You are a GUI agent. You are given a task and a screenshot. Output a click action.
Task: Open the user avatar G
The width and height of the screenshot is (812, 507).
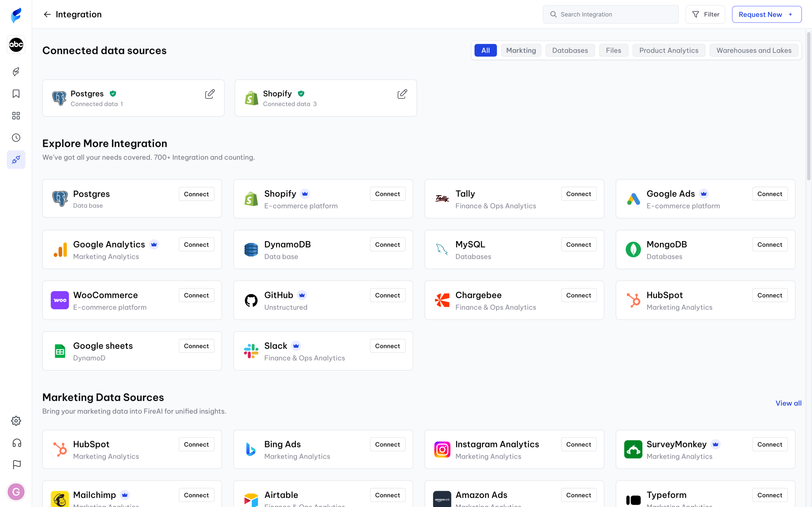(x=16, y=491)
